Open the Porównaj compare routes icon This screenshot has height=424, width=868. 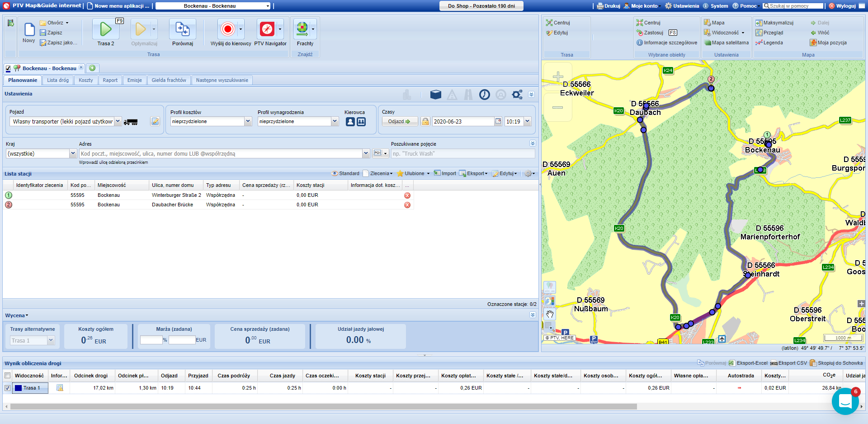click(x=182, y=29)
